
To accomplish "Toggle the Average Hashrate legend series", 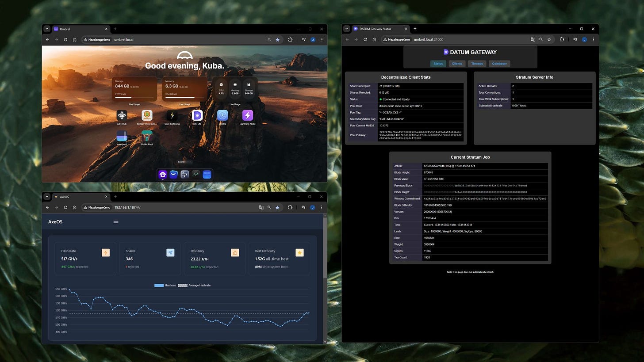I will (194, 285).
